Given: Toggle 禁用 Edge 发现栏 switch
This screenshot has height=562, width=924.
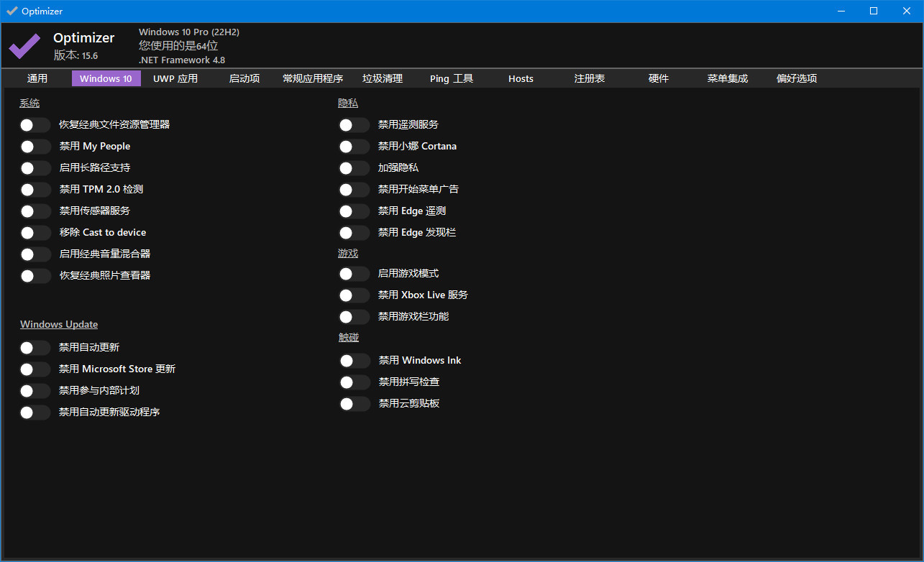Looking at the screenshot, I should (x=354, y=233).
